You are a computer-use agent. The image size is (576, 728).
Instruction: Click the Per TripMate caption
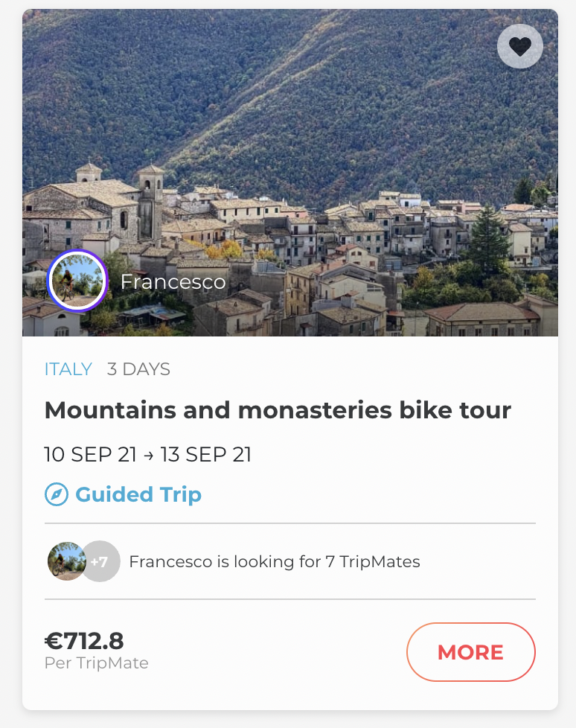[97, 662]
